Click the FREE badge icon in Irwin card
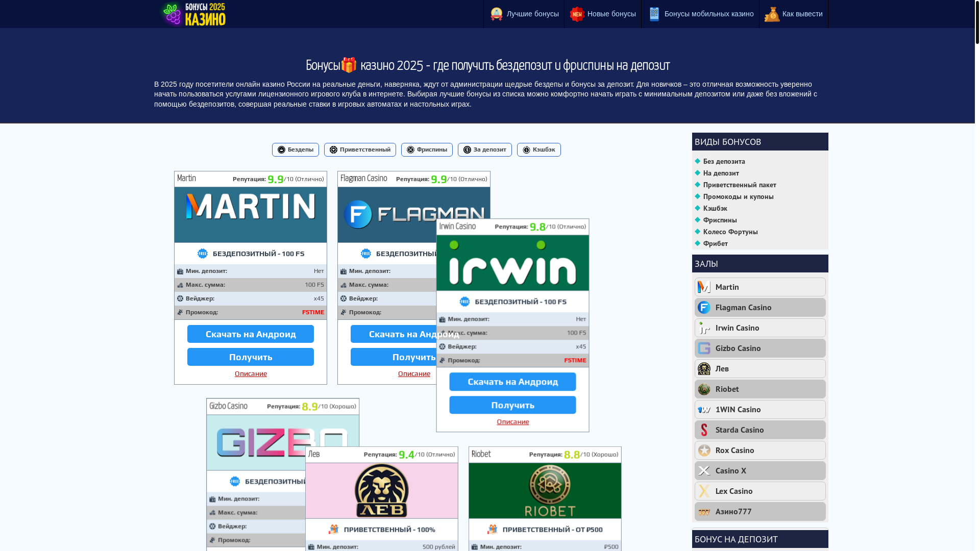 [464, 302]
